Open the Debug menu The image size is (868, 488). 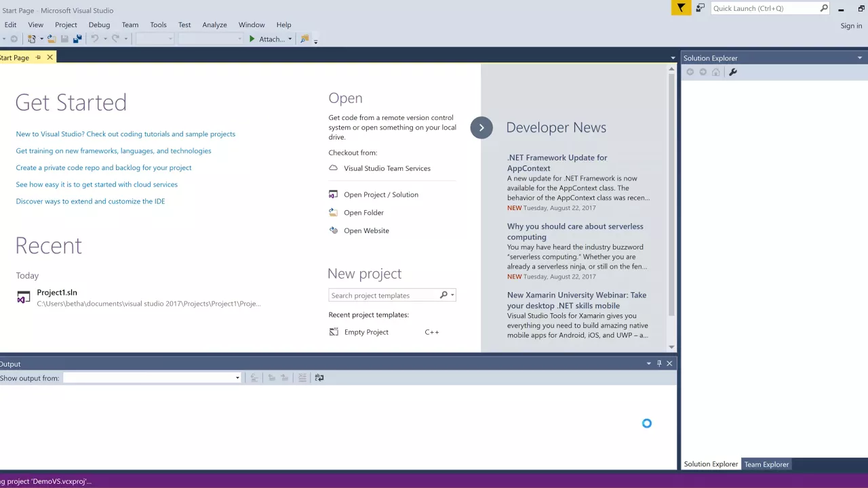pyautogui.click(x=99, y=25)
